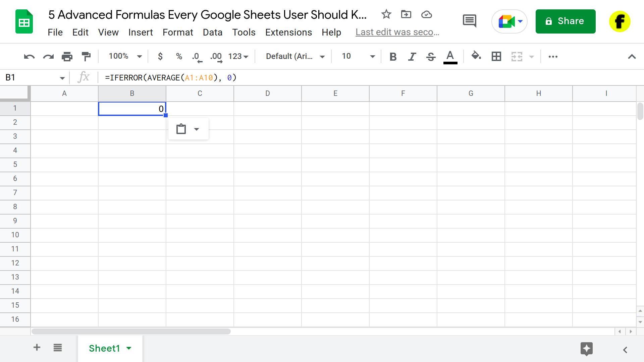
Task: Open the Format menu
Action: (x=178, y=32)
